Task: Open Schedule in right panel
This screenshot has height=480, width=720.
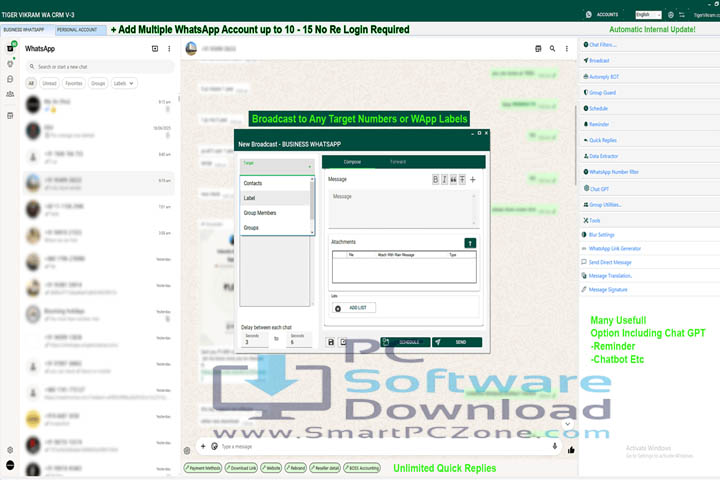Action: 595,108
